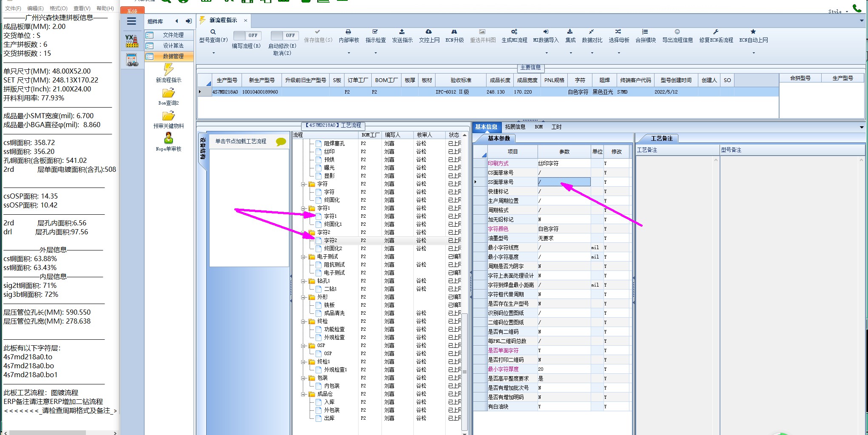Click 数据管理 section button
The height and width of the screenshot is (435, 868).
[169, 56]
